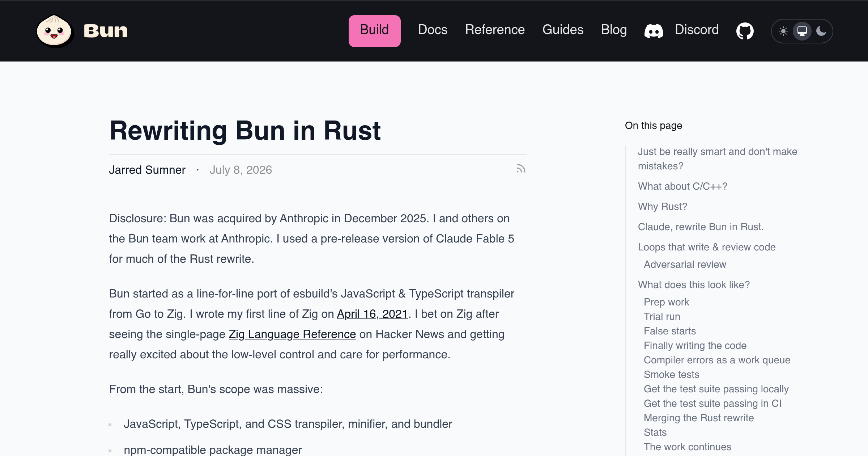Click the npm-compatible package manager bullet
Image resolution: width=868 pixels, height=456 pixels.
coord(213,450)
